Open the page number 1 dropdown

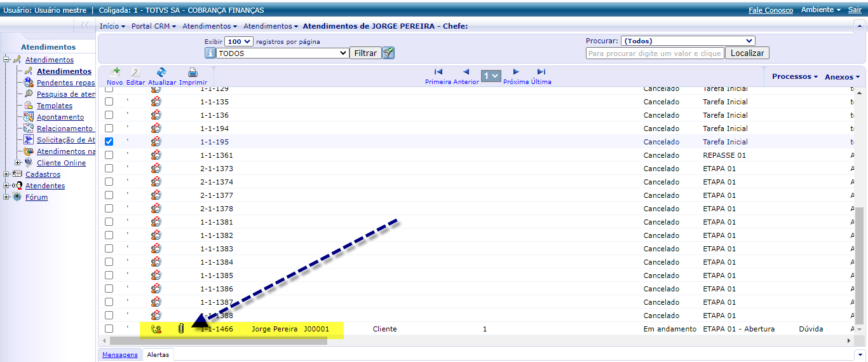point(491,76)
